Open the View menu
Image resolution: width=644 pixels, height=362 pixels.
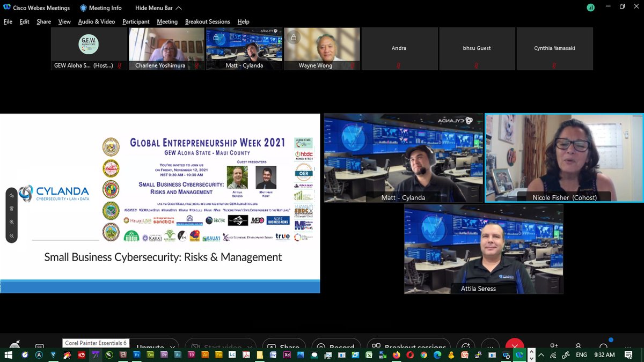64,21
